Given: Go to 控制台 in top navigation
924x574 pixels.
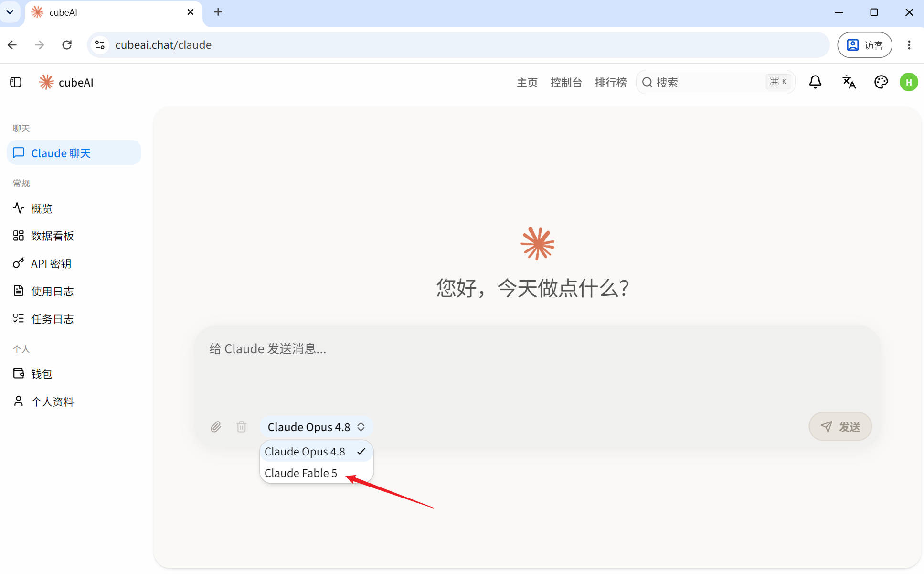Looking at the screenshot, I should pyautogui.click(x=566, y=82).
